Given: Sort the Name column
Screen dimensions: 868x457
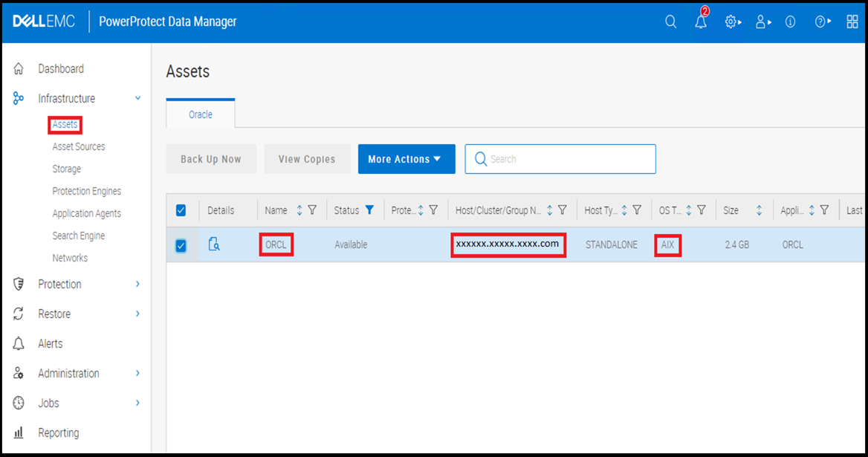Looking at the screenshot, I should (299, 210).
